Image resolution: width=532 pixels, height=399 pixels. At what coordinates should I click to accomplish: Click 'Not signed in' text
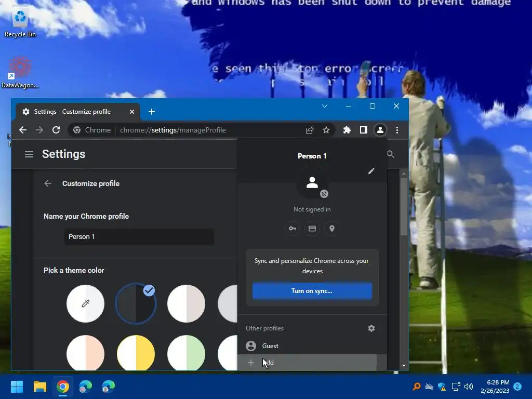(312, 209)
